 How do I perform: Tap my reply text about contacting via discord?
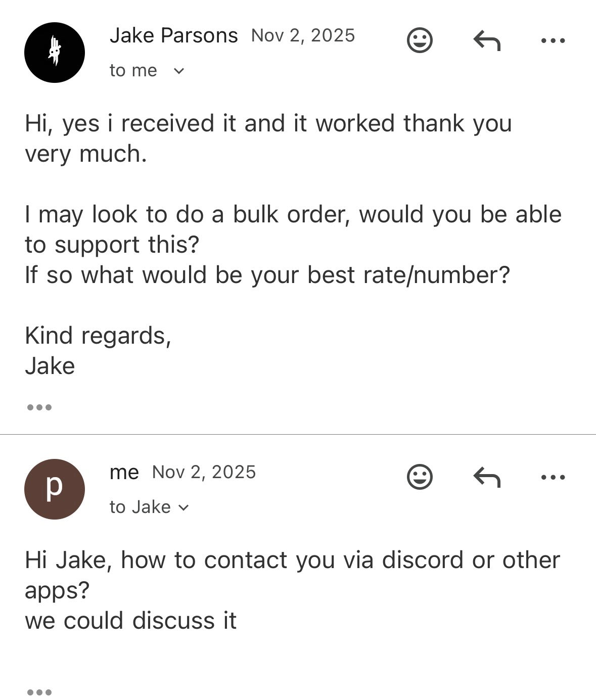pos(292,590)
